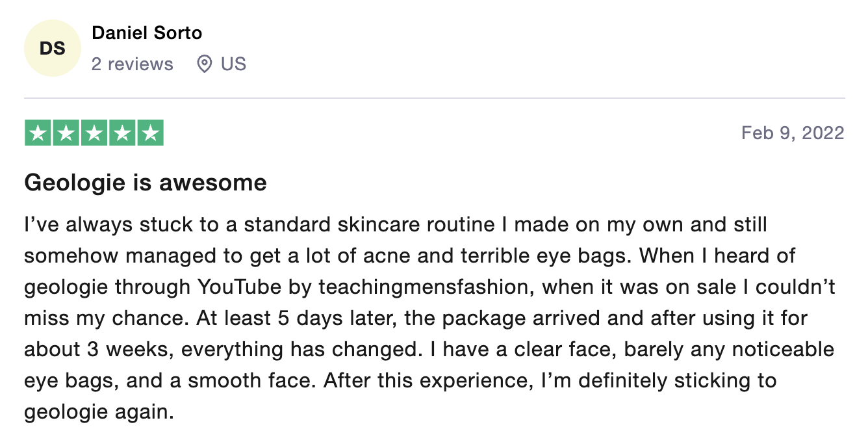The image size is (868, 442).
Task: Click the fourth green star
Action: (x=122, y=133)
